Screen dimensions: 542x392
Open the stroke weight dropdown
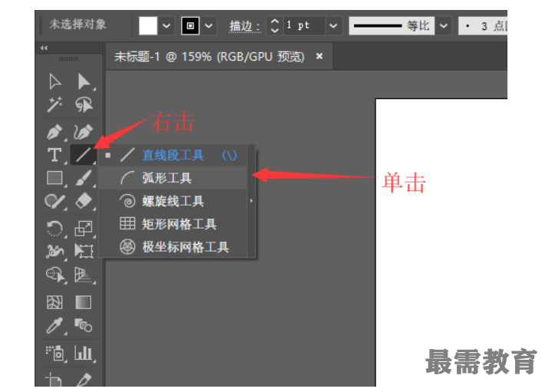pos(333,25)
